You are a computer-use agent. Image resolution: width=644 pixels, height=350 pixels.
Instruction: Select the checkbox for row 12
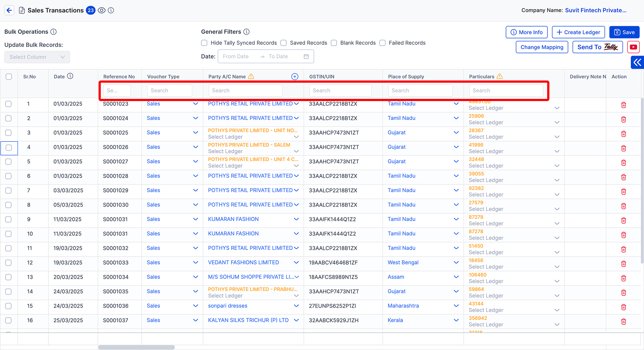coord(8,262)
